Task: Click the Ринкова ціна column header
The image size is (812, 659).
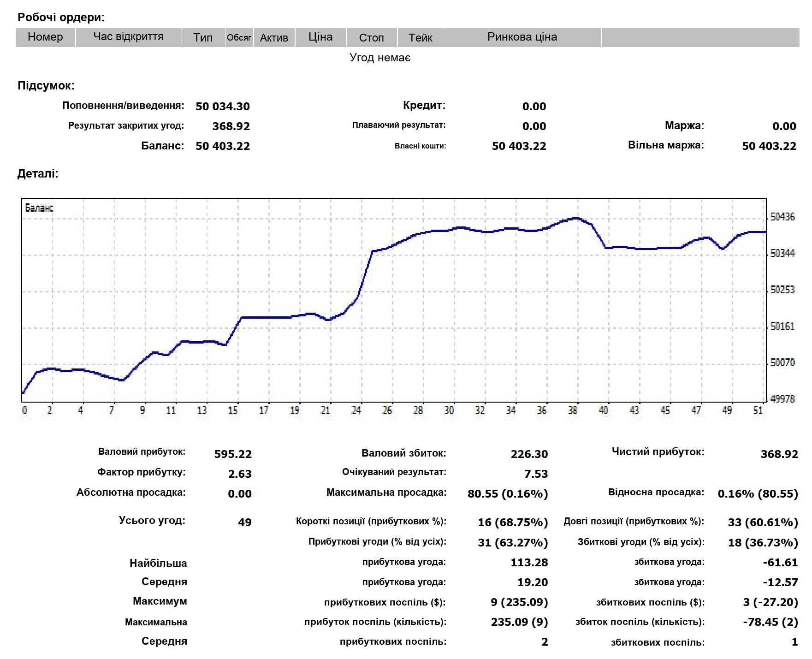Action: tap(522, 37)
